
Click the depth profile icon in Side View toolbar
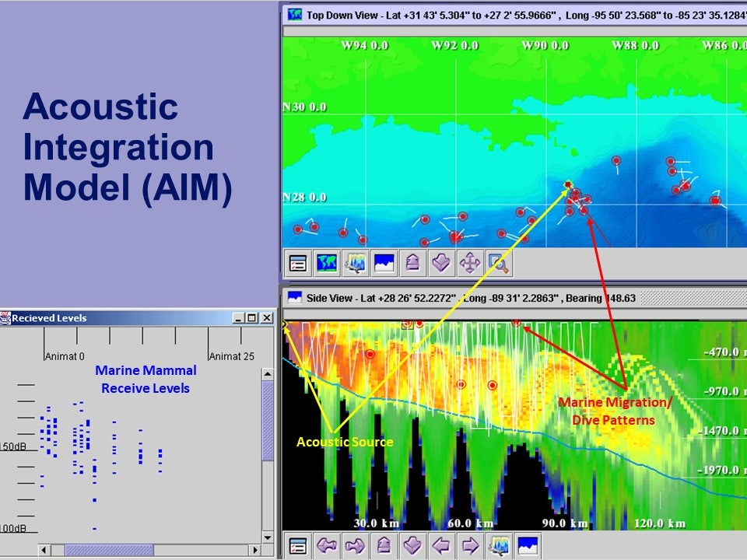(528, 545)
